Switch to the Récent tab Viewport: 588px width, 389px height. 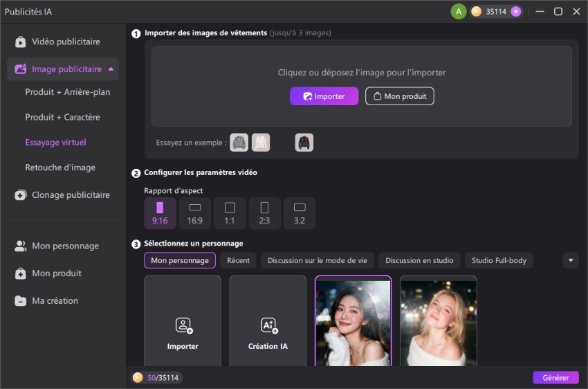tap(238, 260)
